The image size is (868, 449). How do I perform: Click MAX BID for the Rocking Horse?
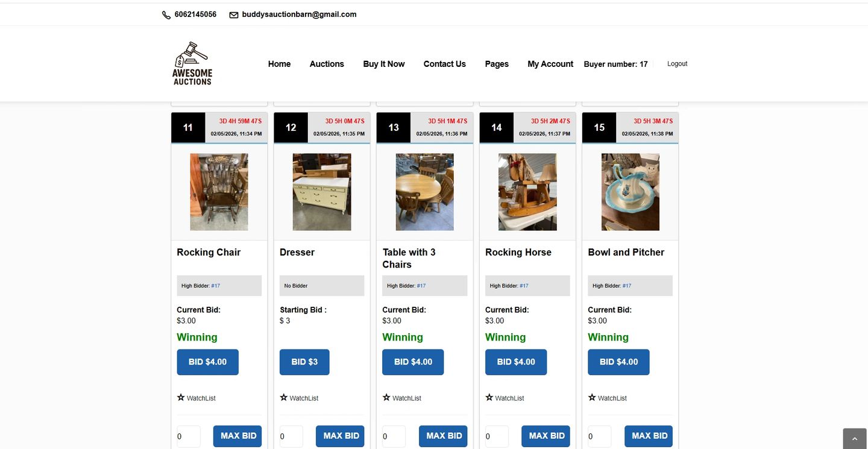[546, 436]
